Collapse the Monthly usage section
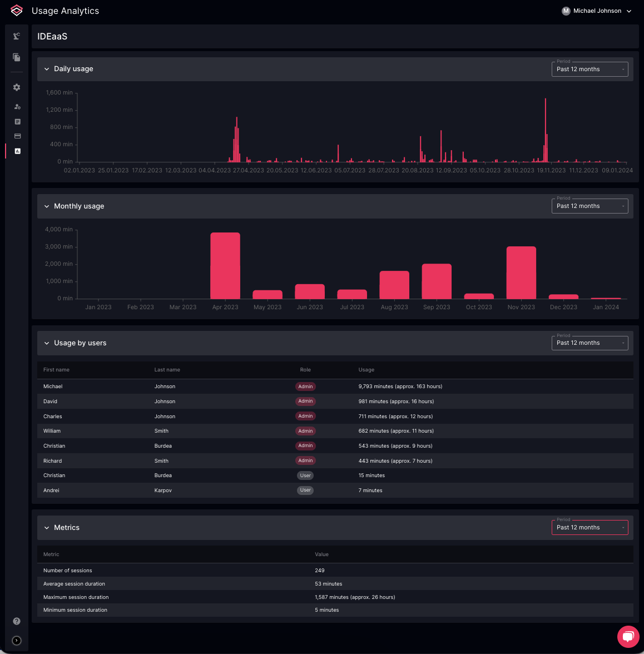This screenshot has width=644, height=654. pyautogui.click(x=47, y=206)
